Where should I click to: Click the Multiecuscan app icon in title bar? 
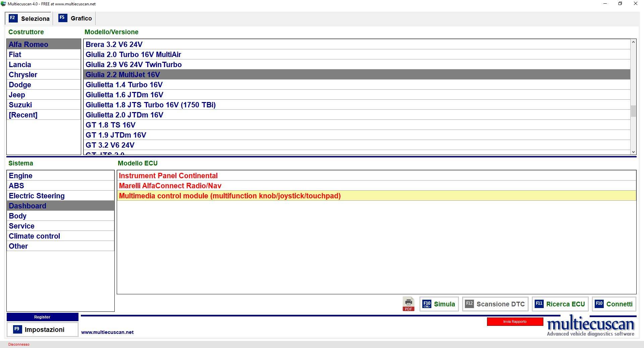(3, 4)
